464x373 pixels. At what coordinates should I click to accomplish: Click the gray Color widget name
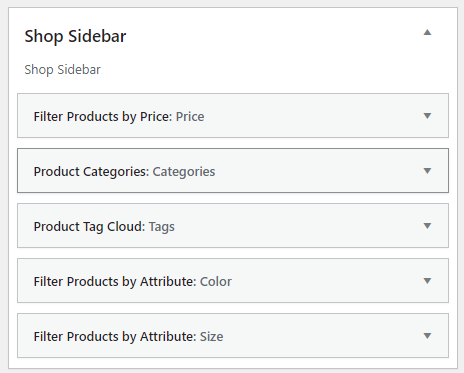pos(216,282)
